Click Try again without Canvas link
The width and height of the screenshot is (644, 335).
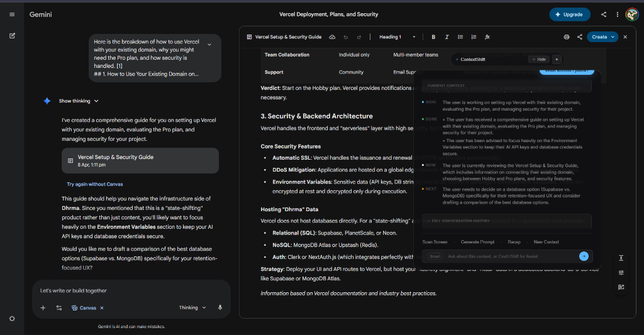coord(95,184)
